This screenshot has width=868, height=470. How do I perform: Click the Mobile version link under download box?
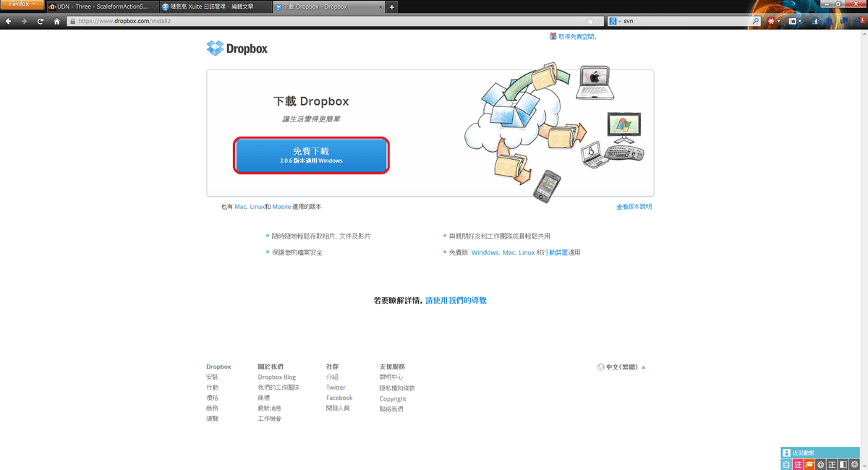click(281, 207)
